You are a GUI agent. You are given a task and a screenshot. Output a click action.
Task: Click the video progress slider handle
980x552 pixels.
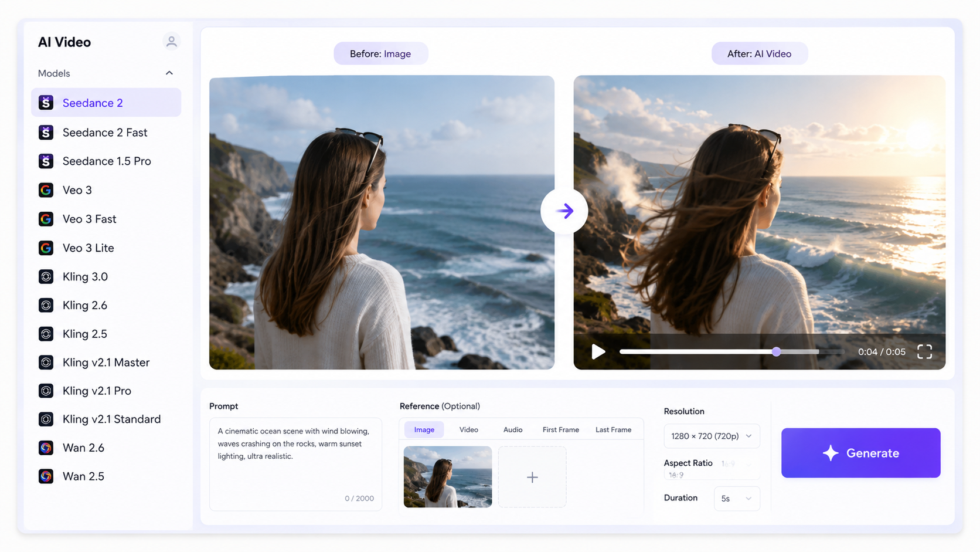776,352
